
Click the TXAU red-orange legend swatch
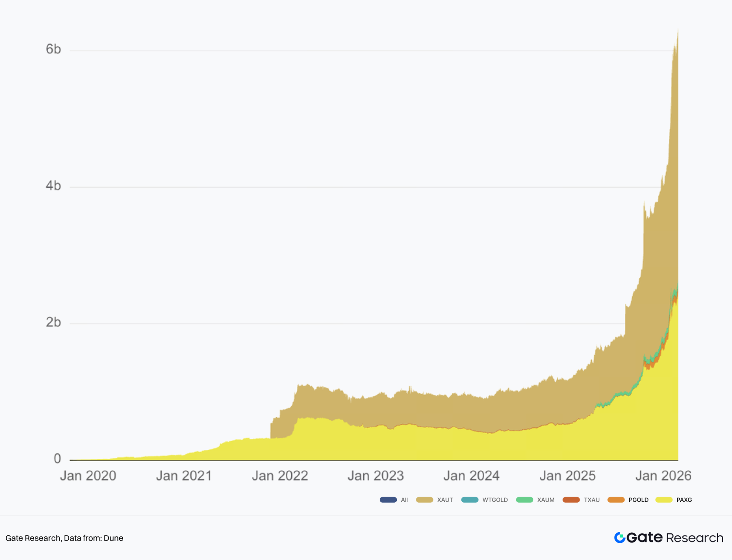coord(571,500)
